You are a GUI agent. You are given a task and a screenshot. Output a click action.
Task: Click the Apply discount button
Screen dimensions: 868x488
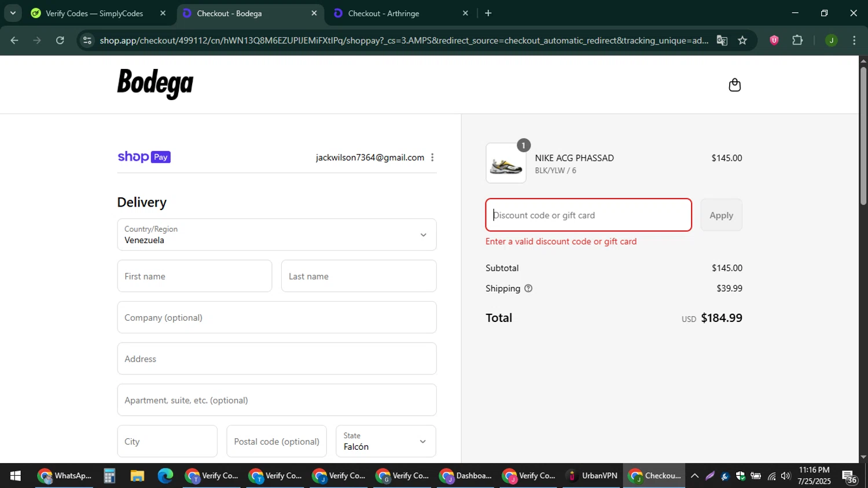[721, 215]
